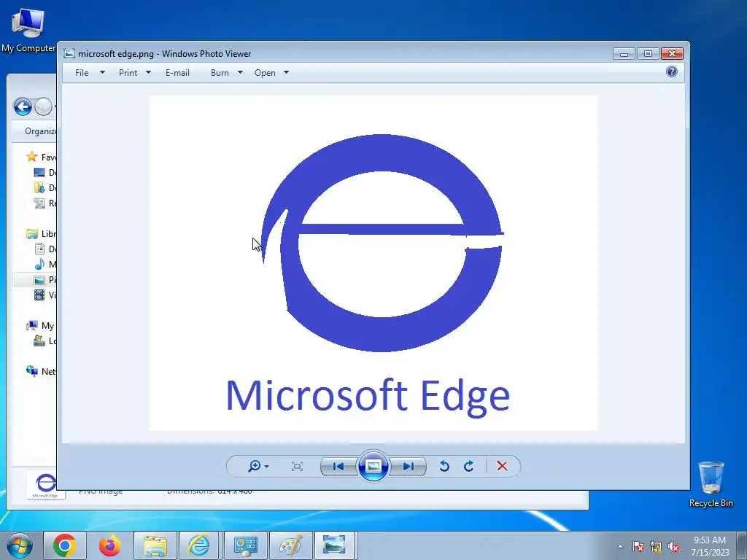Open the My Computer desktop icon
This screenshot has height=560, width=747.
(28, 31)
